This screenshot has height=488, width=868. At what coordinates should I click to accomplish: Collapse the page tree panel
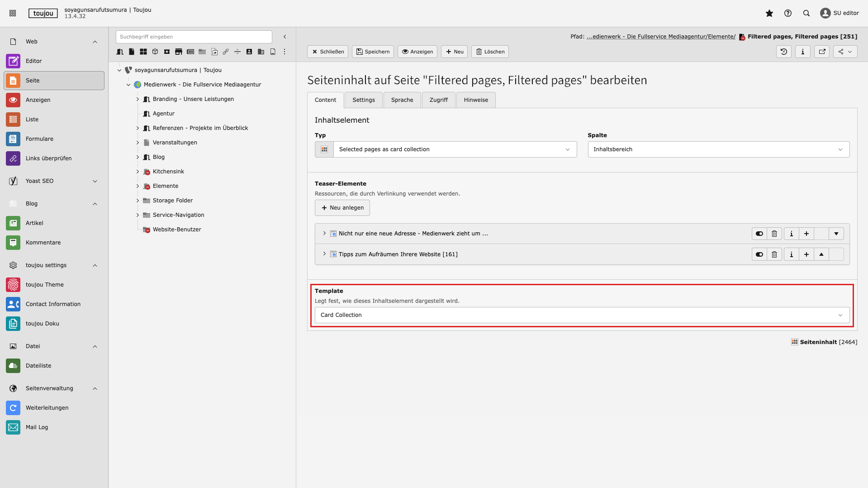pos(285,37)
